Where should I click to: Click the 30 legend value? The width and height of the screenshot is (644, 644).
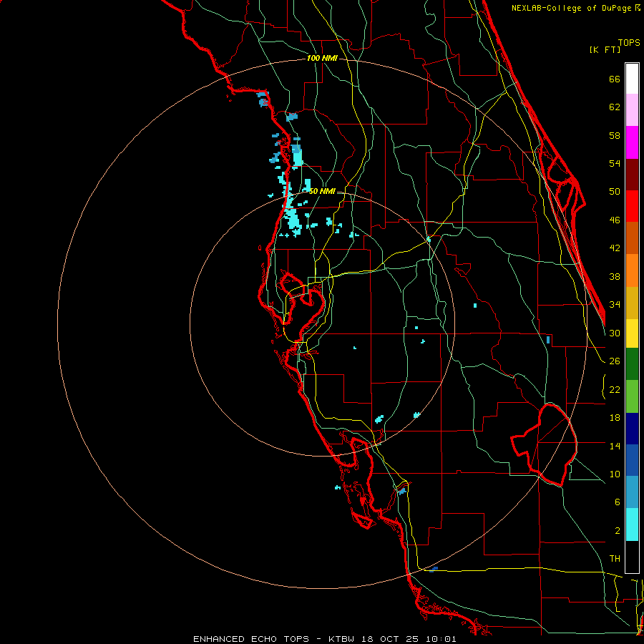click(x=615, y=333)
